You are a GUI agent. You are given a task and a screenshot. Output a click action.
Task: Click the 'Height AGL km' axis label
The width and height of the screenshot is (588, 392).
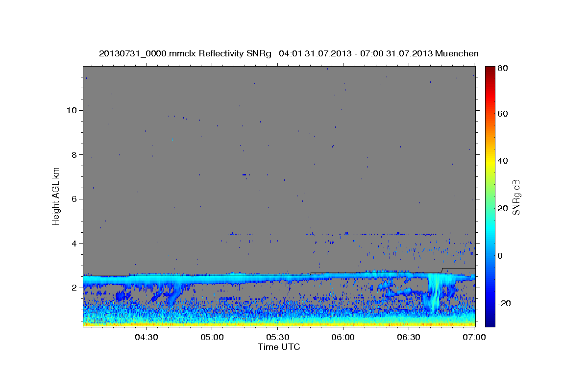(x=56, y=196)
